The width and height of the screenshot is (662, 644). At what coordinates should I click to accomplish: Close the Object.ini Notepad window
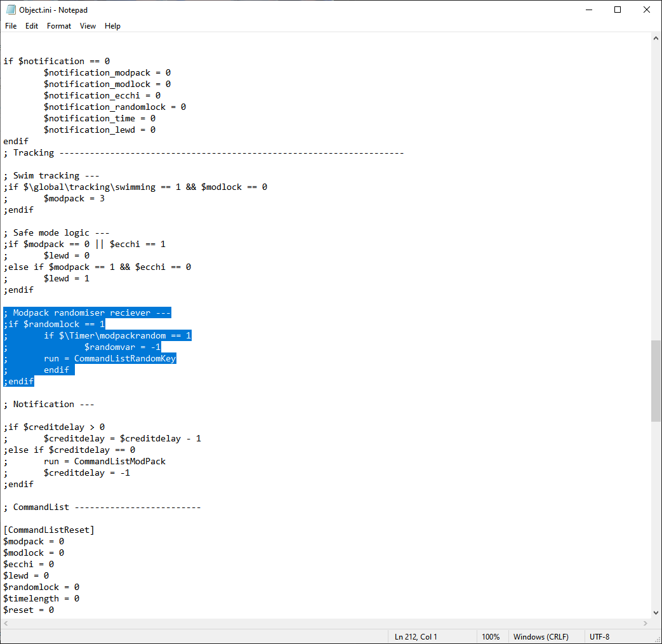pyautogui.click(x=646, y=10)
